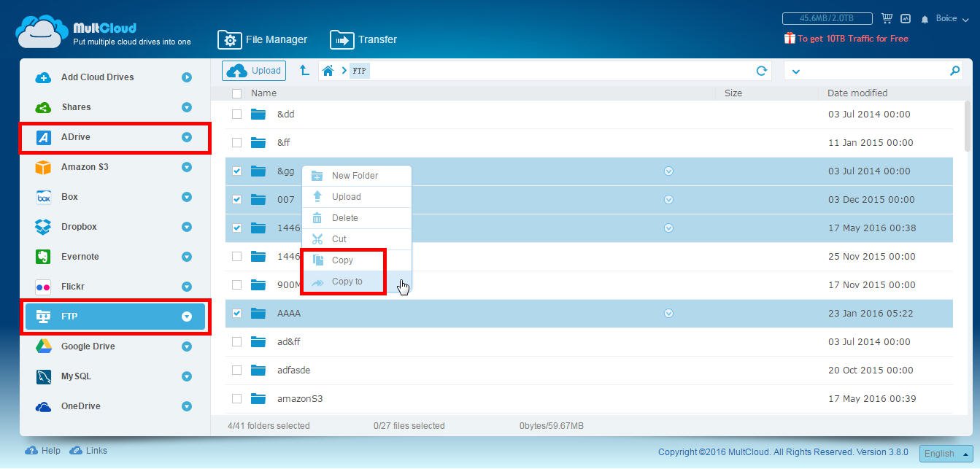This screenshot has height=469, width=980.
Task: Choose Cut from context menu
Action: click(357, 239)
